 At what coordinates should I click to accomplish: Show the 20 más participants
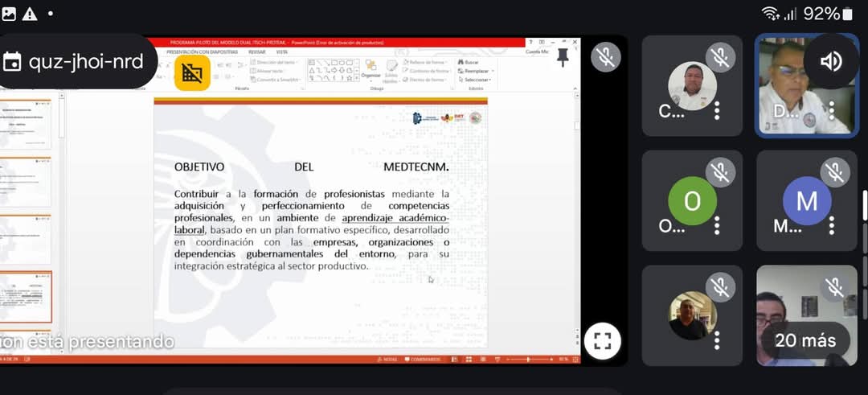tap(805, 340)
